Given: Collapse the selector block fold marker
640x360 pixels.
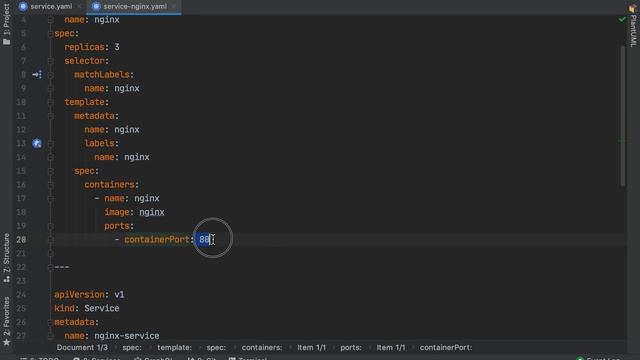Looking at the screenshot, I should coord(50,61).
